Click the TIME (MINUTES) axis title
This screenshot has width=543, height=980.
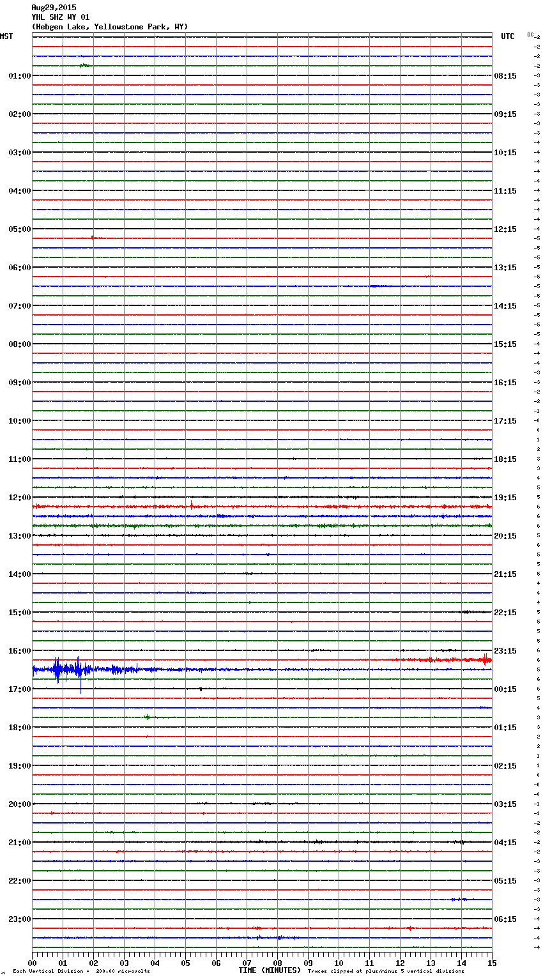(270, 970)
